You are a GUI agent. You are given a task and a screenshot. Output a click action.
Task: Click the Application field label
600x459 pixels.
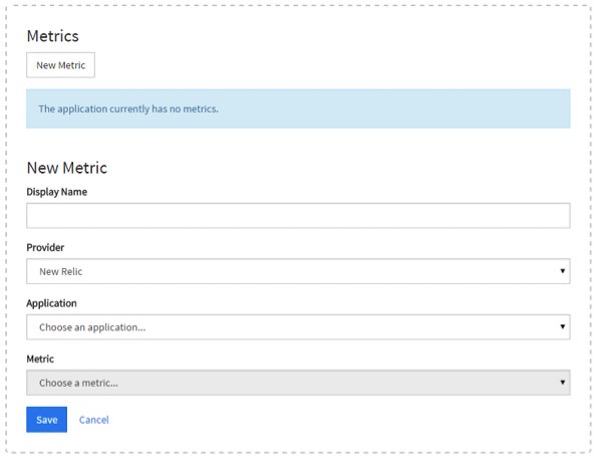pyautogui.click(x=51, y=303)
